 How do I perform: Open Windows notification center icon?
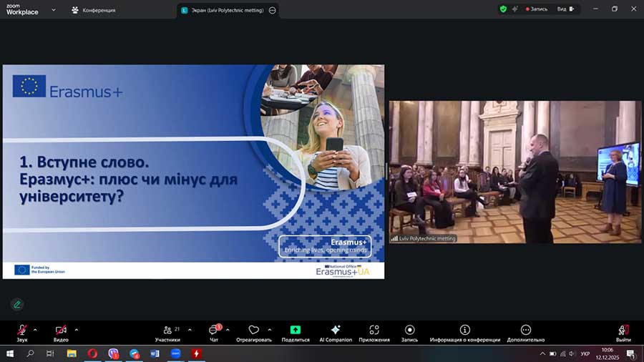631,354
